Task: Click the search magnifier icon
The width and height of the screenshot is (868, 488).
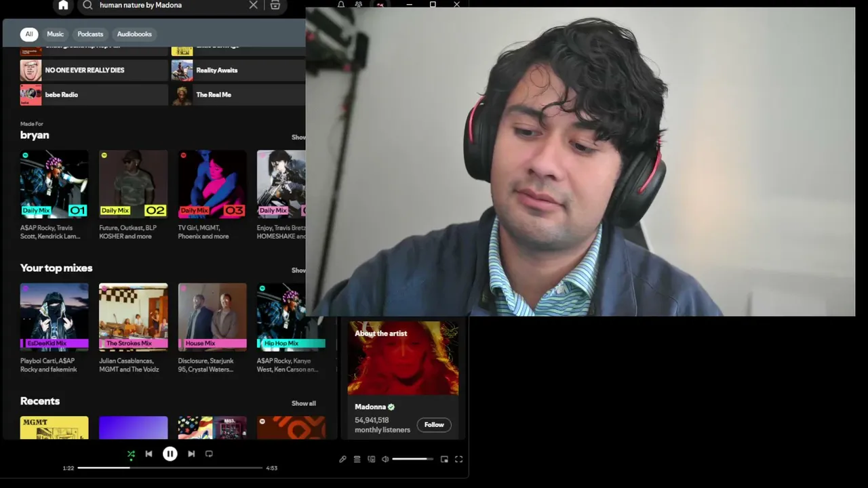Action: (87, 5)
